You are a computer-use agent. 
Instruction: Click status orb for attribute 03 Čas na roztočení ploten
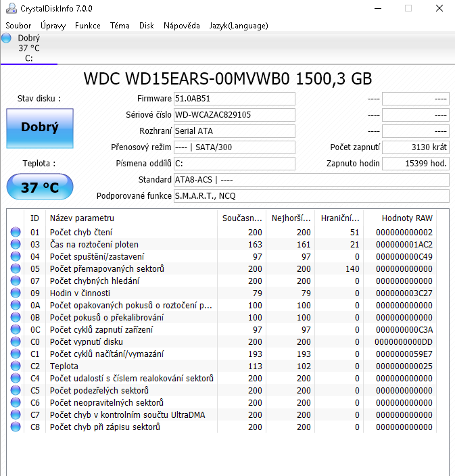click(16, 244)
